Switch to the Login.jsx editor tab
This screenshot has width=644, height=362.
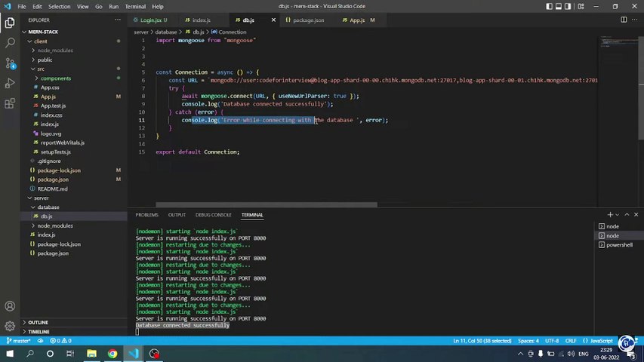point(153,20)
